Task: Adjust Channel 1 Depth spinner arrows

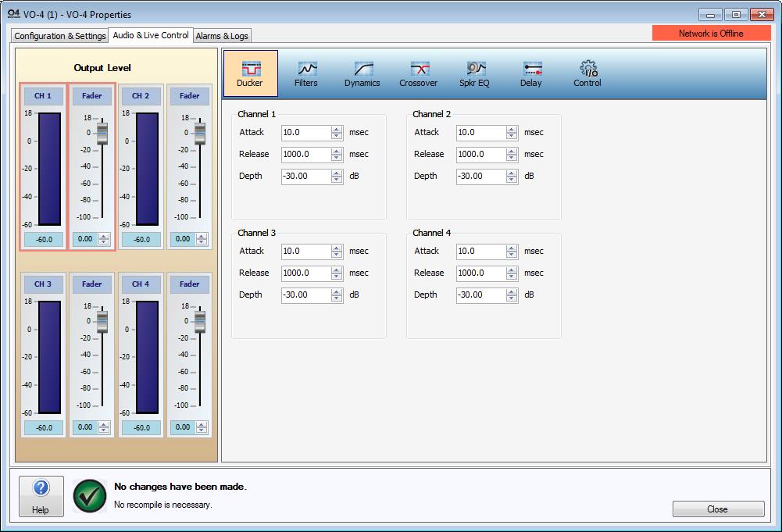Action: [x=337, y=177]
